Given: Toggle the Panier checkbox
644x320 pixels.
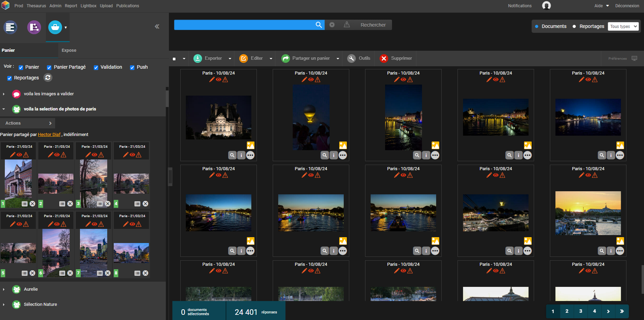Looking at the screenshot, I should tap(21, 67).
